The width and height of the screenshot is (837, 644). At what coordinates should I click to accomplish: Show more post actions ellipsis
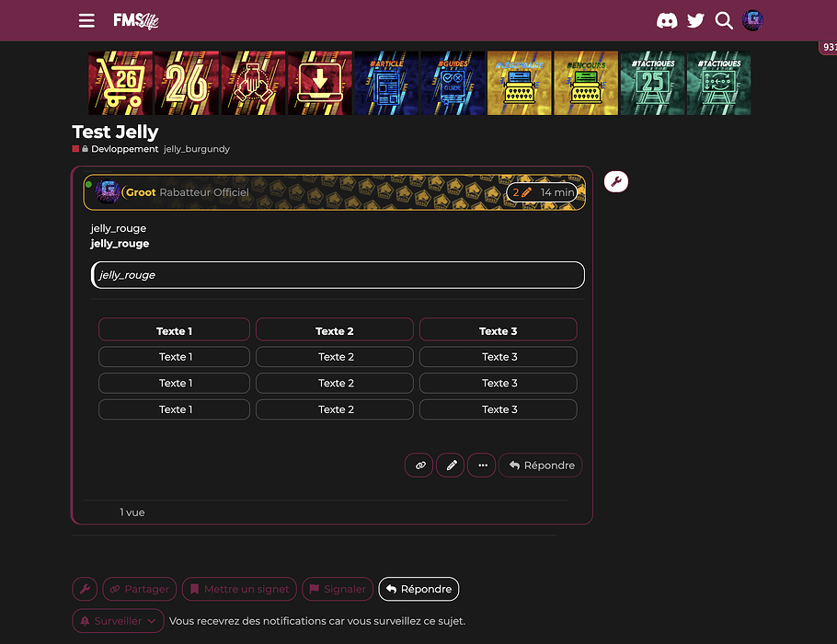(481, 466)
